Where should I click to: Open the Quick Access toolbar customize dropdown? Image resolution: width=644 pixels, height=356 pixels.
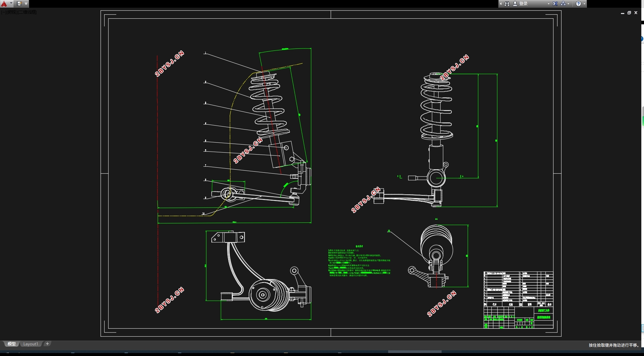click(x=26, y=4)
